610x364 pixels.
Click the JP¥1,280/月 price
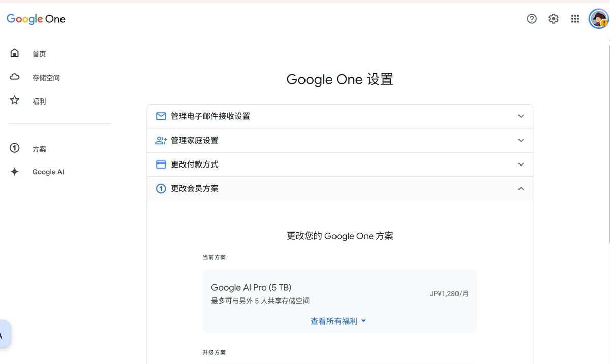pos(449,294)
